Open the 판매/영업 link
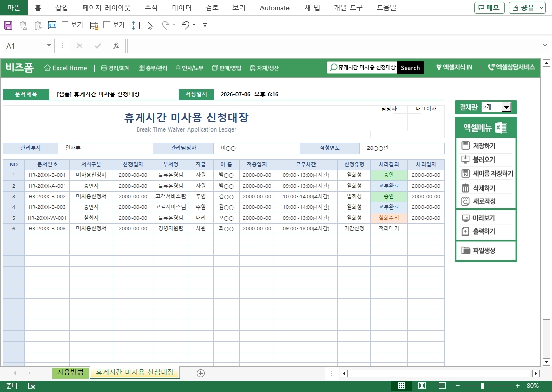The height and width of the screenshot is (392, 552). pos(226,68)
